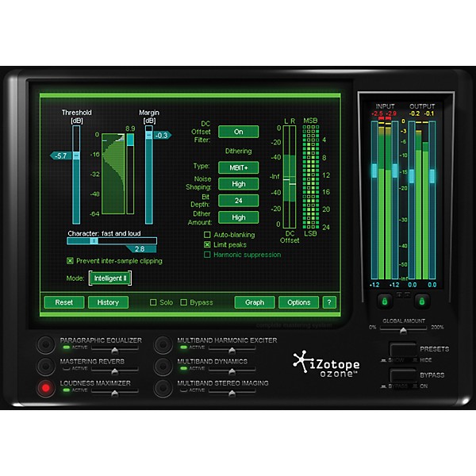
Task: Click the Margin slider handle
Action: [149, 135]
